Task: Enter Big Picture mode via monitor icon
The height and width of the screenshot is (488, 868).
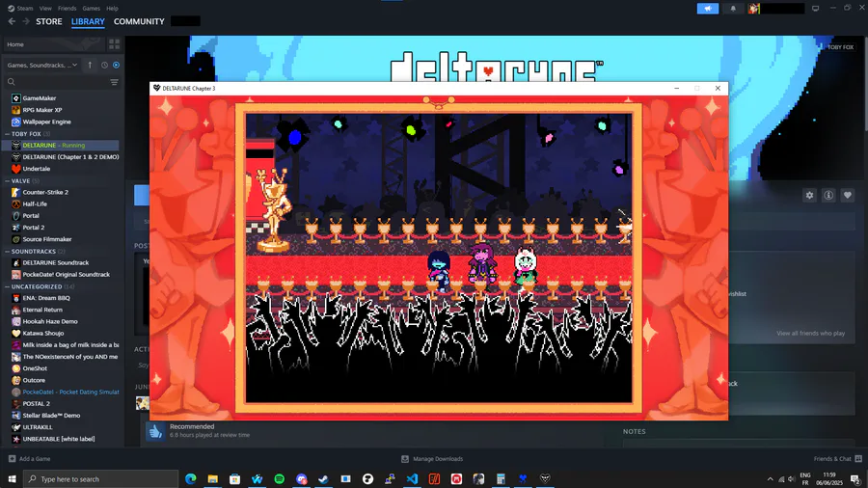Action: tap(815, 9)
